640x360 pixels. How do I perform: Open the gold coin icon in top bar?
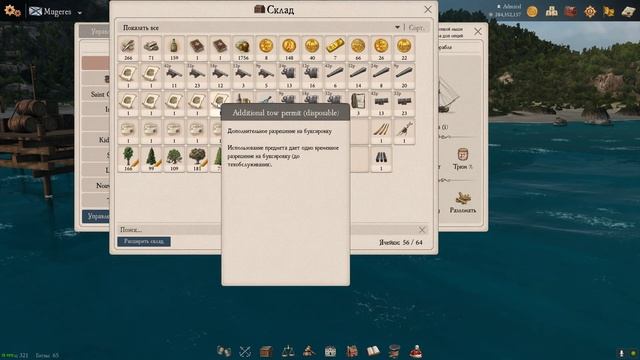tap(532, 11)
